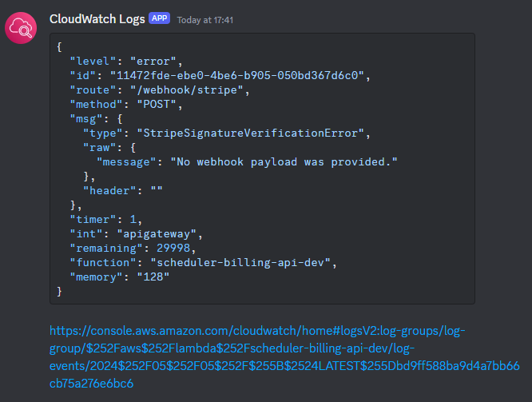The image size is (532, 402).
Task: Click the "header": "" line
Action: click(x=123, y=191)
